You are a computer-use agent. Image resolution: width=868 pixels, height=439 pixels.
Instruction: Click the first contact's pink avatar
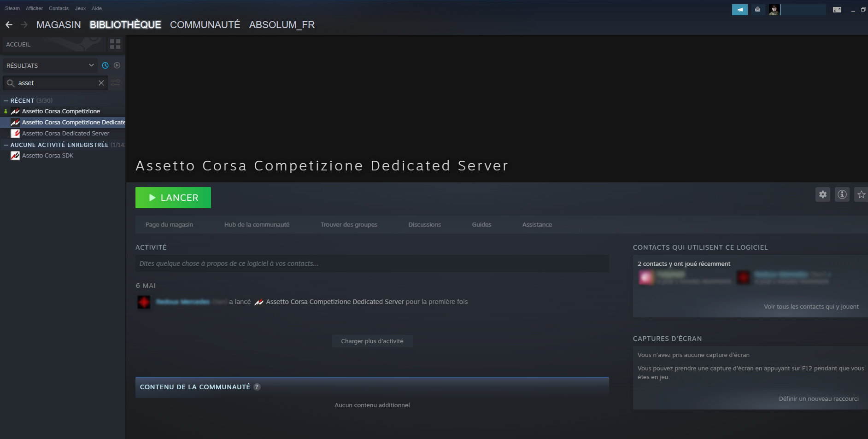coord(646,277)
